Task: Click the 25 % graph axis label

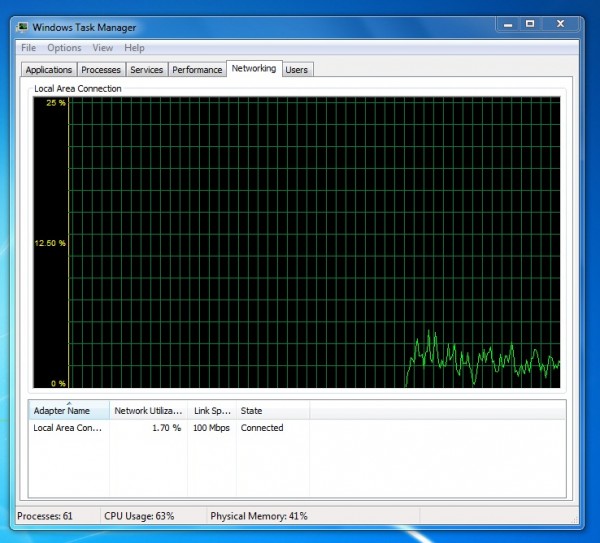Action: point(56,103)
